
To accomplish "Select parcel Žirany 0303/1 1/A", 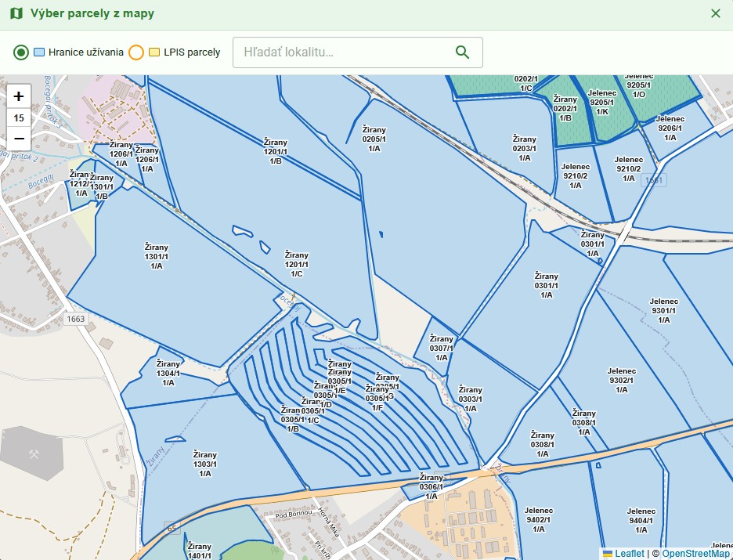I will pyautogui.click(x=470, y=399).
